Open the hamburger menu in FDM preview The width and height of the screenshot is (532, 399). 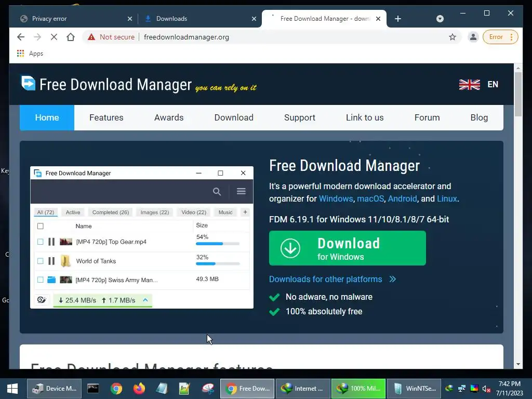[x=241, y=191]
